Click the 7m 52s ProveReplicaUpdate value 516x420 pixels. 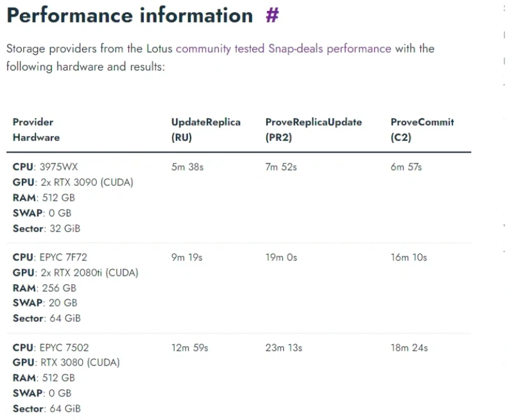tap(281, 167)
